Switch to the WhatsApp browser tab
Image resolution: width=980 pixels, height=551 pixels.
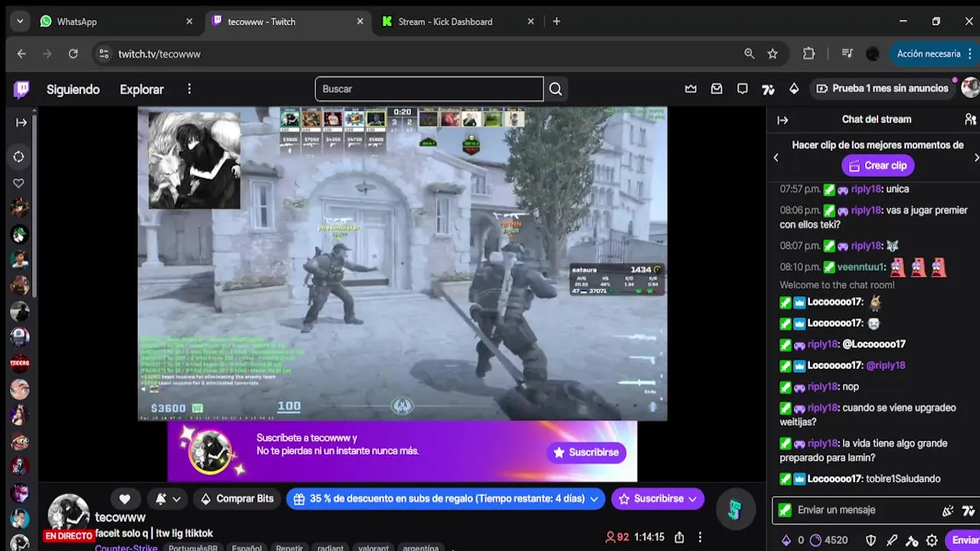(x=117, y=21)
